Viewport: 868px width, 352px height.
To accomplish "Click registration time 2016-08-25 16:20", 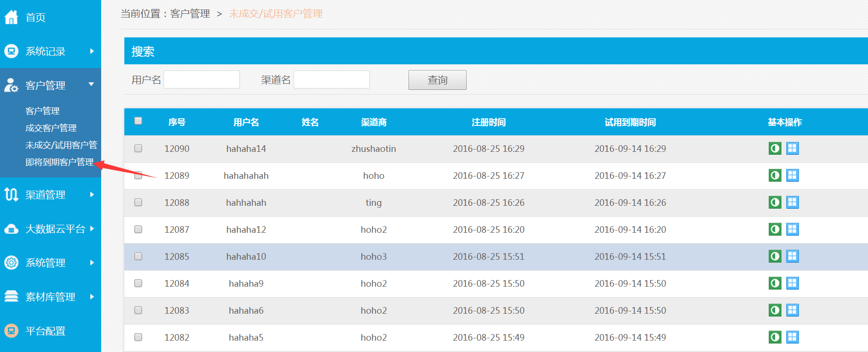I will point(489,229).
